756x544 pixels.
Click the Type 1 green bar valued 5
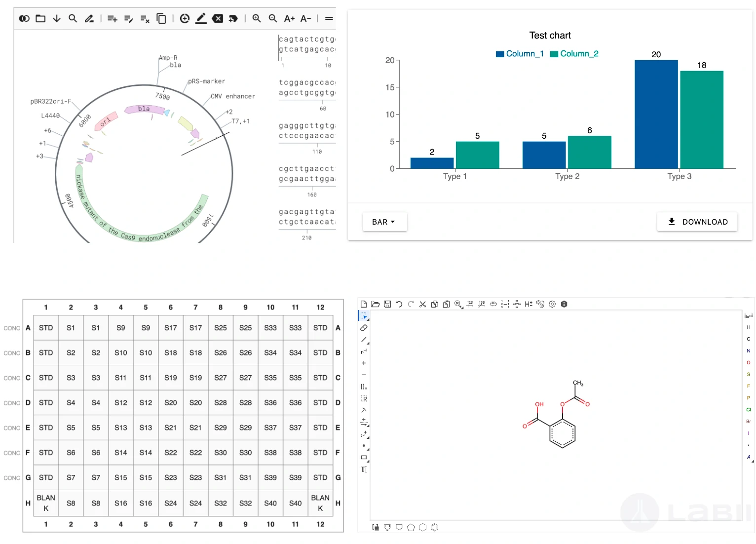click(x=477, y=155)
